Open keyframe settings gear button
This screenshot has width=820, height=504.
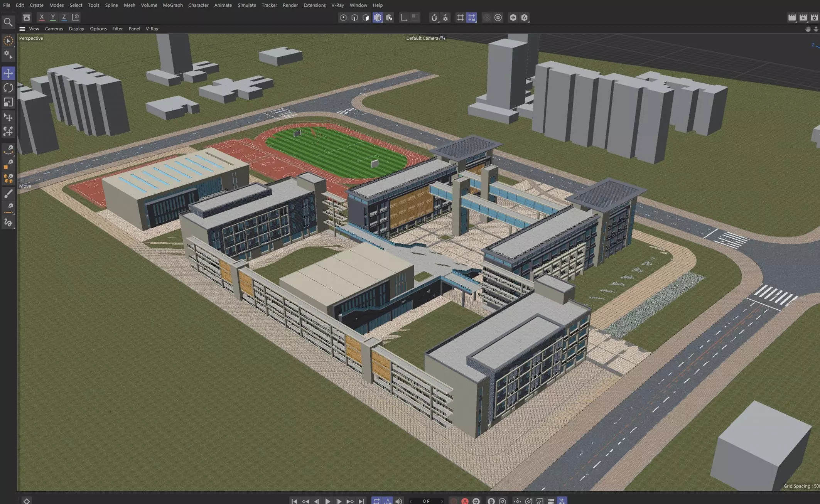coord(476,501)
